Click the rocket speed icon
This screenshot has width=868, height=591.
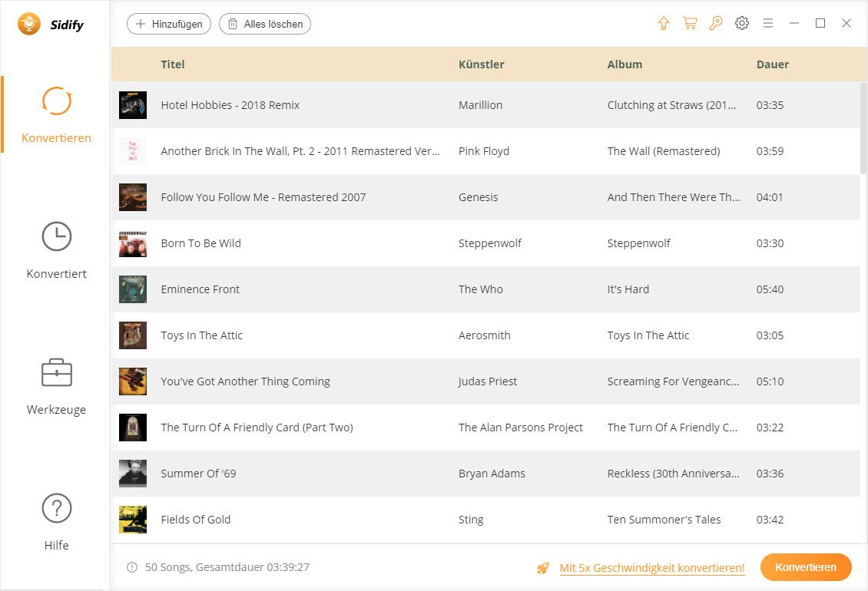pyautogui.click(x=543, y=568)
